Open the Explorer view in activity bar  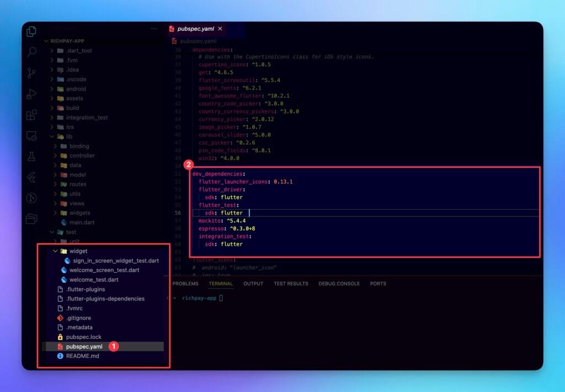(31, 31)
